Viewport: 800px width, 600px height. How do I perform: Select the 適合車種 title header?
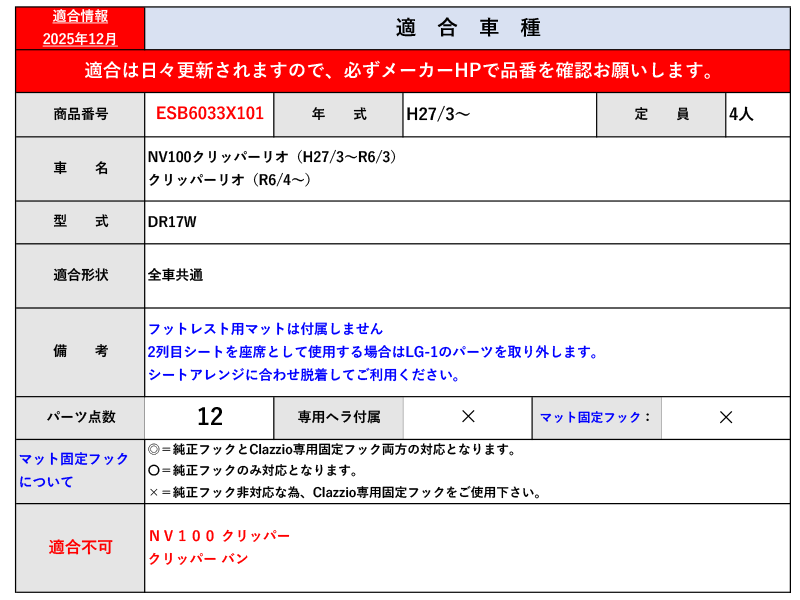467,28
